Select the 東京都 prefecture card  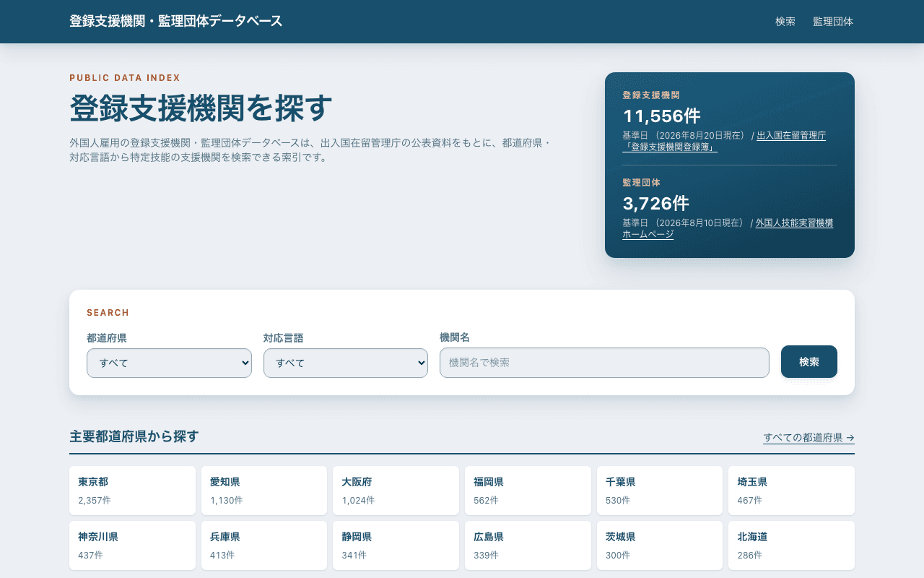132,491
